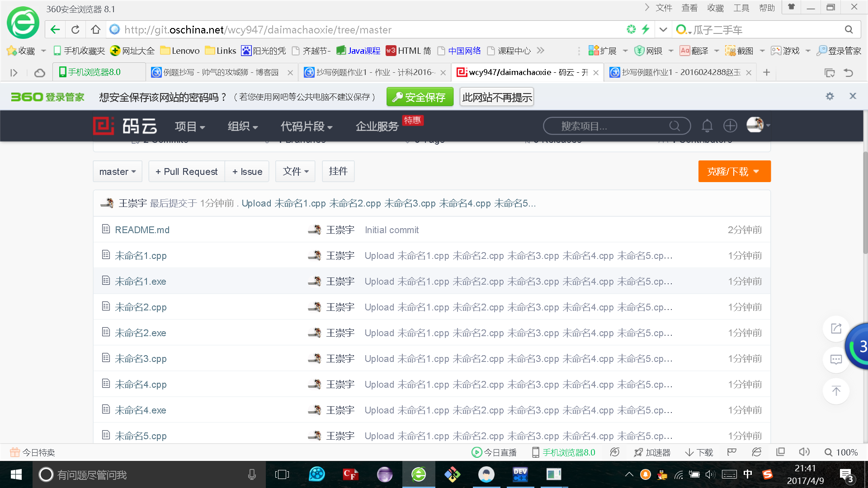Expand the master branch dropdown
This screenshot has height=488, width=868.
pos(118,171)
